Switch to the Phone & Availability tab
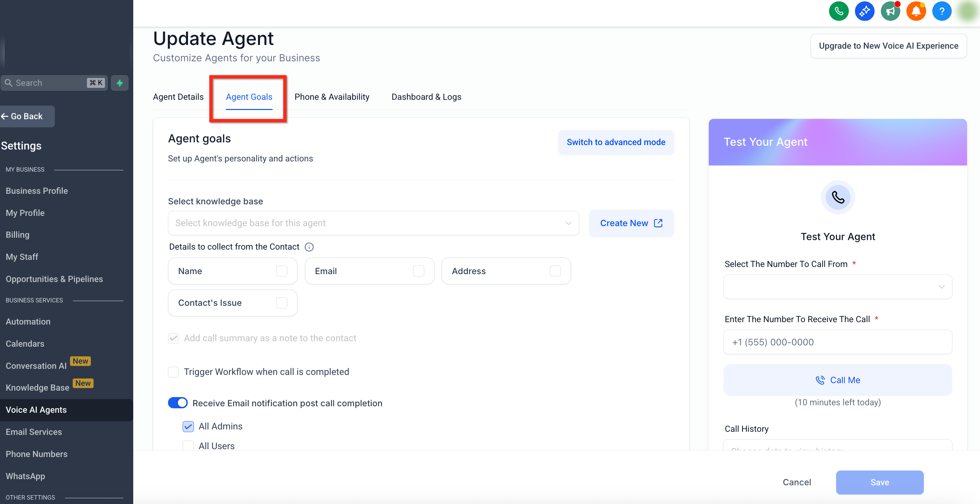Image resolution: width=980 pixels, height=504 pixels. (x=332, y=97)
